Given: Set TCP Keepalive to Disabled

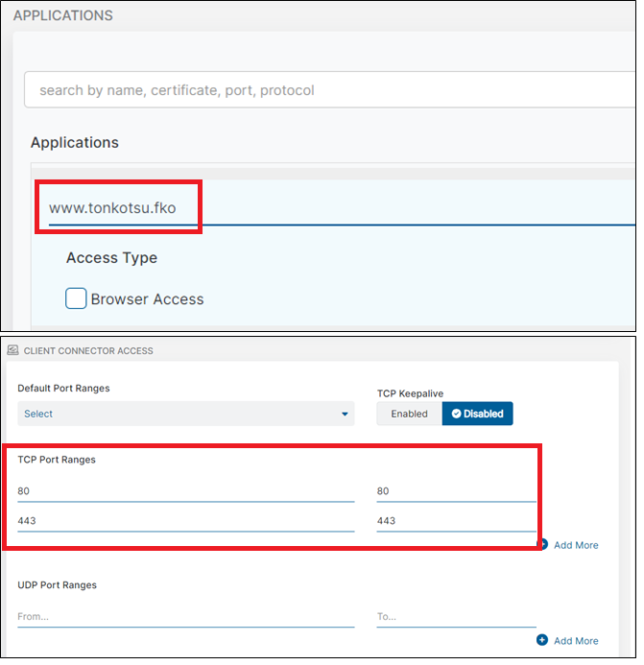Looking at the screenshot, I should tap(478, 414).
